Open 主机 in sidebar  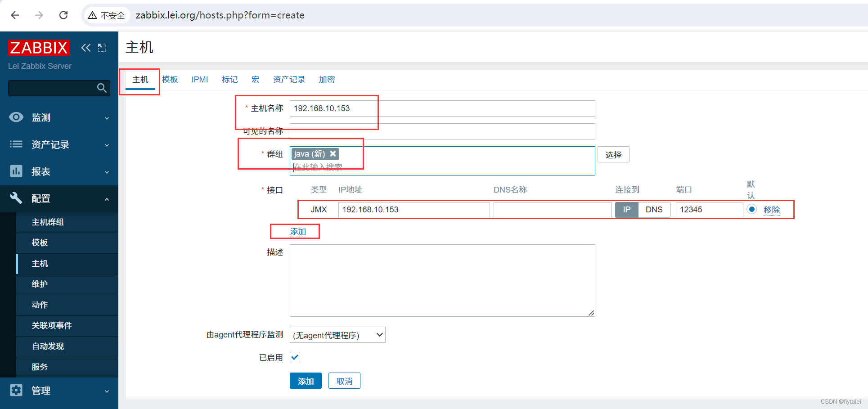click(67, 264)
